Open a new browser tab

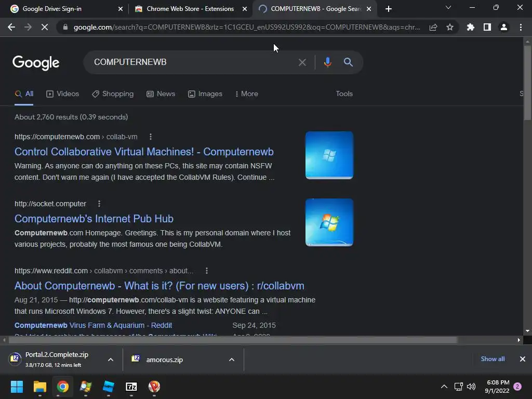[389, 9]
